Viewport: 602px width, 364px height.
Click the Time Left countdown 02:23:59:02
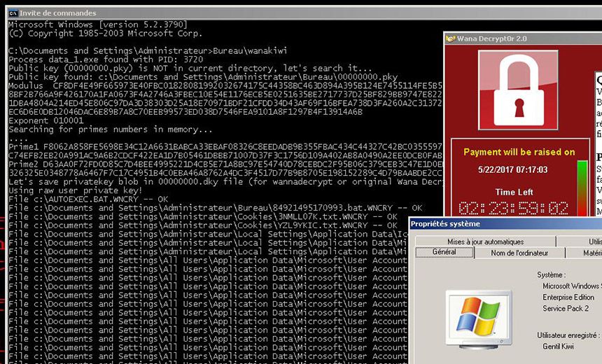pyautogui.click(x=513, y=209)
